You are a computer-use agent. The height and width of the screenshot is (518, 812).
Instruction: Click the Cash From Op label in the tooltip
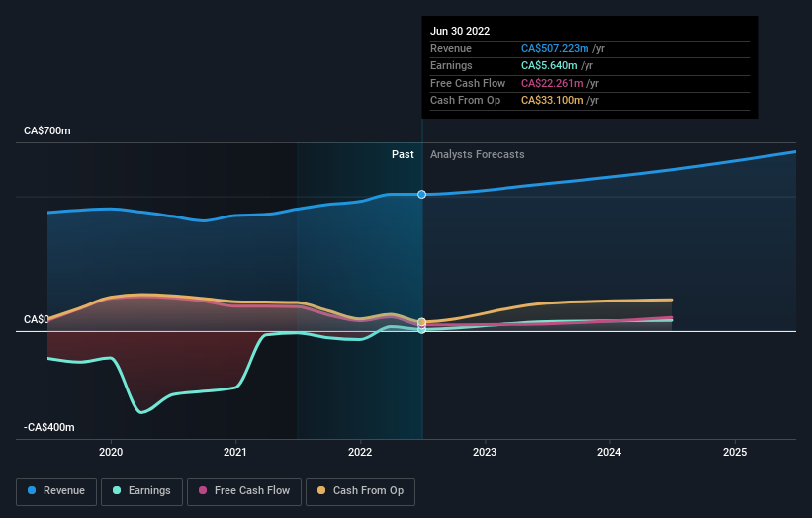click(x=465, y=101)
